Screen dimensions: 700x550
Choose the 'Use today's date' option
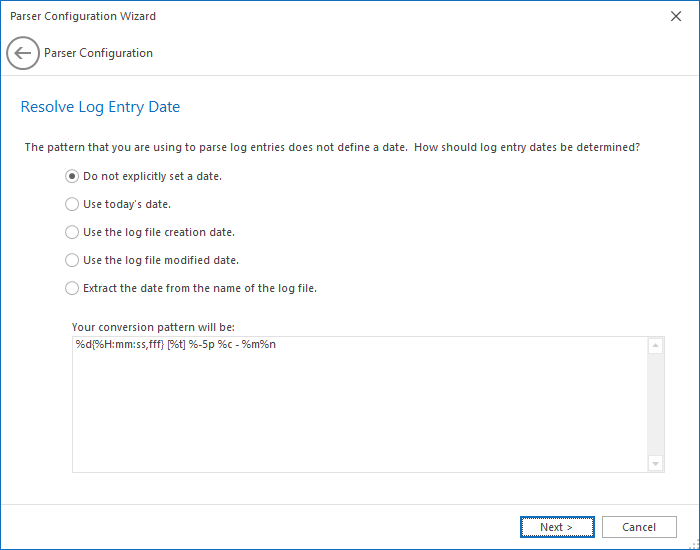[71, 204]
